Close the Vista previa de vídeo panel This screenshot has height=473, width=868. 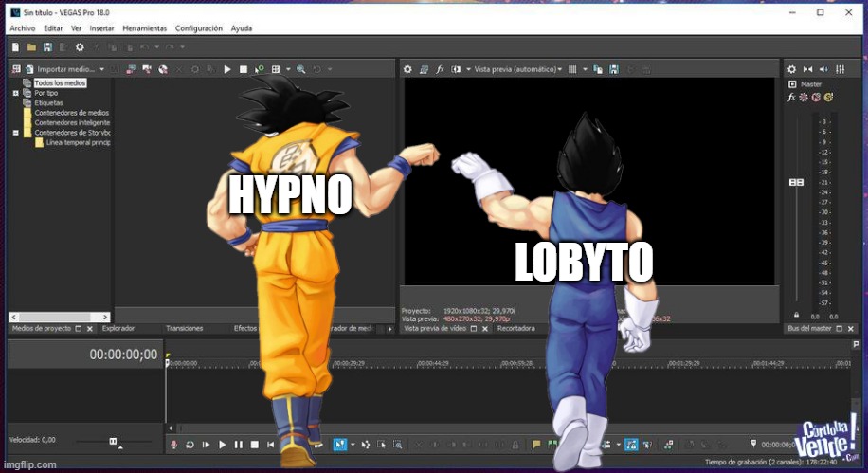click(x=485, y=329)
